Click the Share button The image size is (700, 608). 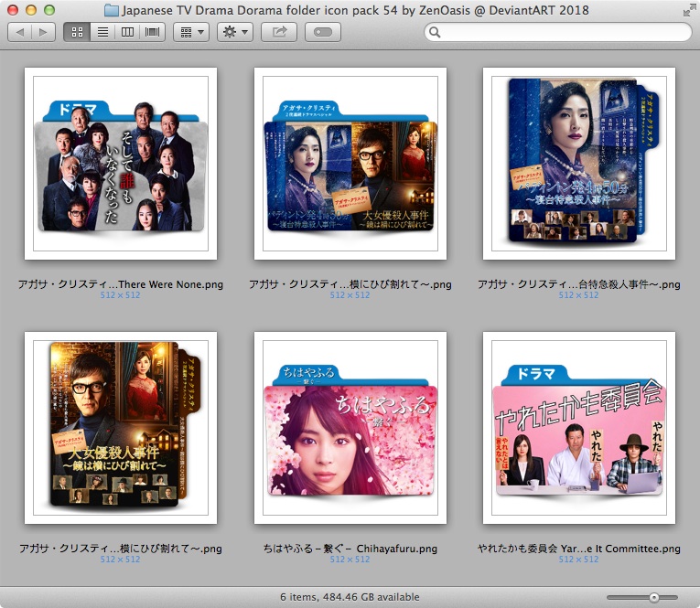[279, 32]
